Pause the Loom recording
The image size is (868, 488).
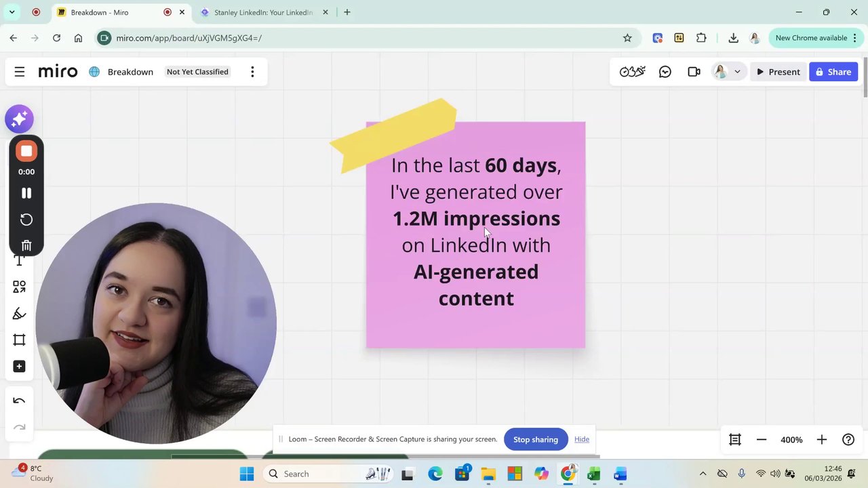tap(26, 193)
